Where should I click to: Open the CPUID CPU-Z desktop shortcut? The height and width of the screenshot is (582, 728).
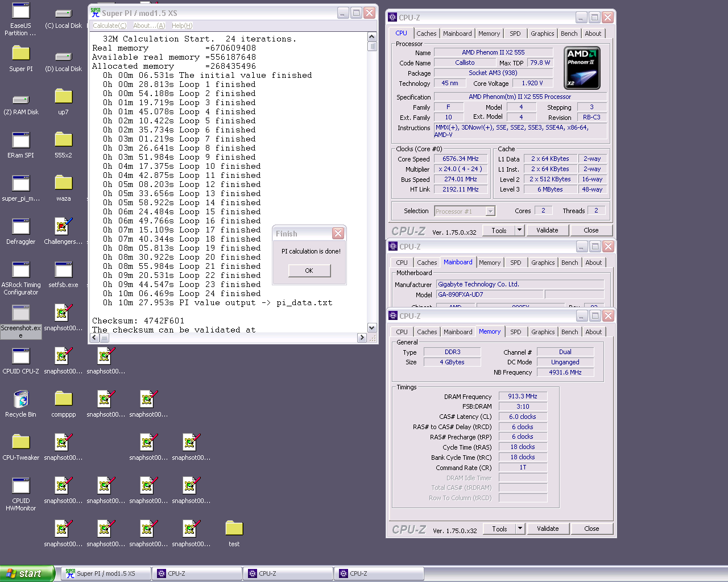click(21, 361)
